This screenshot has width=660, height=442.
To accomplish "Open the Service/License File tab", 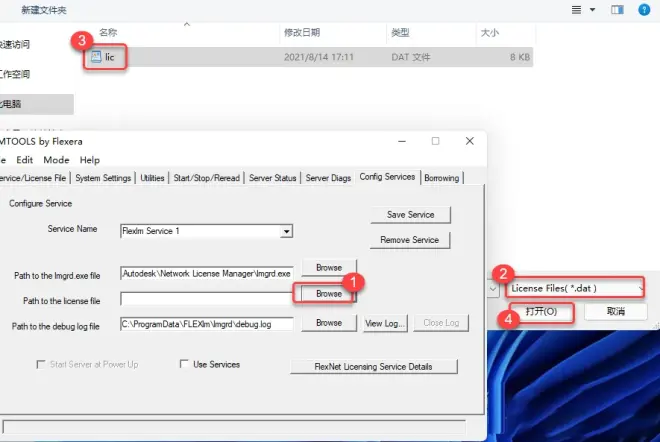I will (x=34, y=178).
